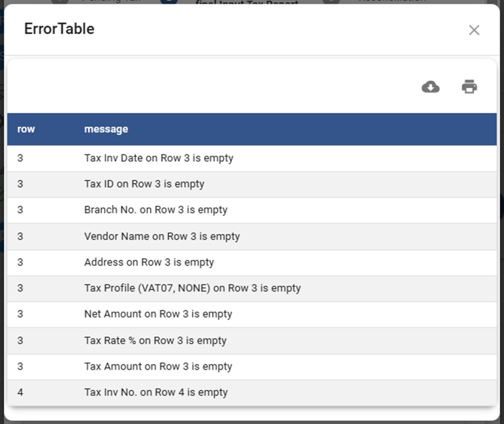Click row number beside Vendor Name error
The width and height of the screenshot is (504, 424).
tap(21, 237)
